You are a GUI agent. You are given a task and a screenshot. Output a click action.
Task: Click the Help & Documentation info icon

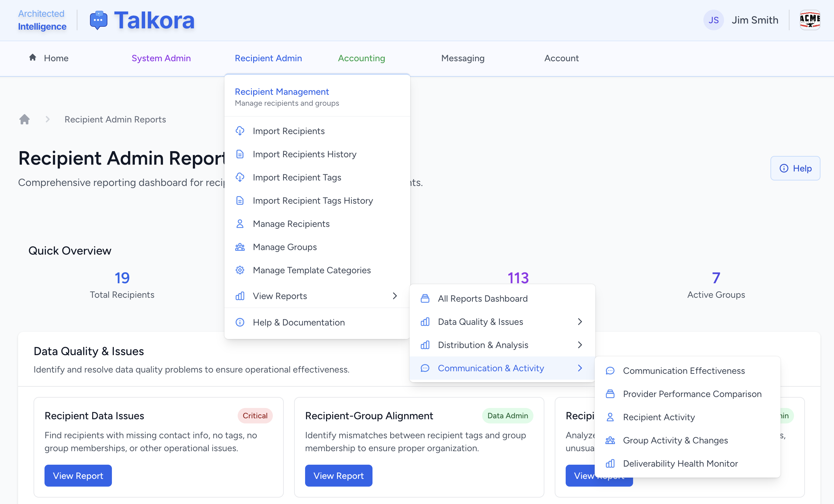coord(240,322)
